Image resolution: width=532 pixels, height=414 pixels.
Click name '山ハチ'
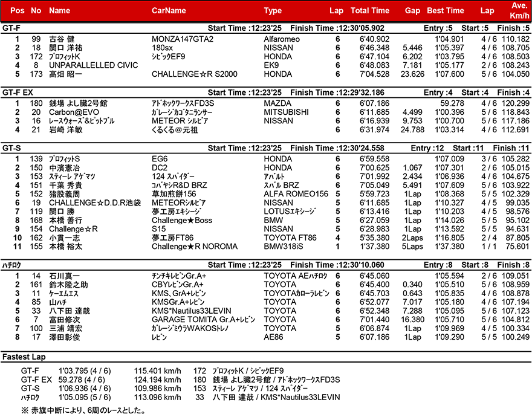57,302
